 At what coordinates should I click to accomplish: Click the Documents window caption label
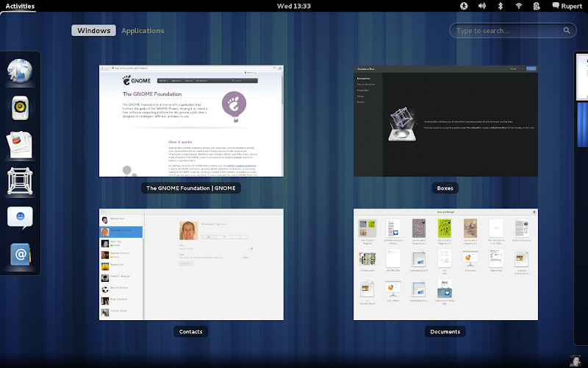445,332
